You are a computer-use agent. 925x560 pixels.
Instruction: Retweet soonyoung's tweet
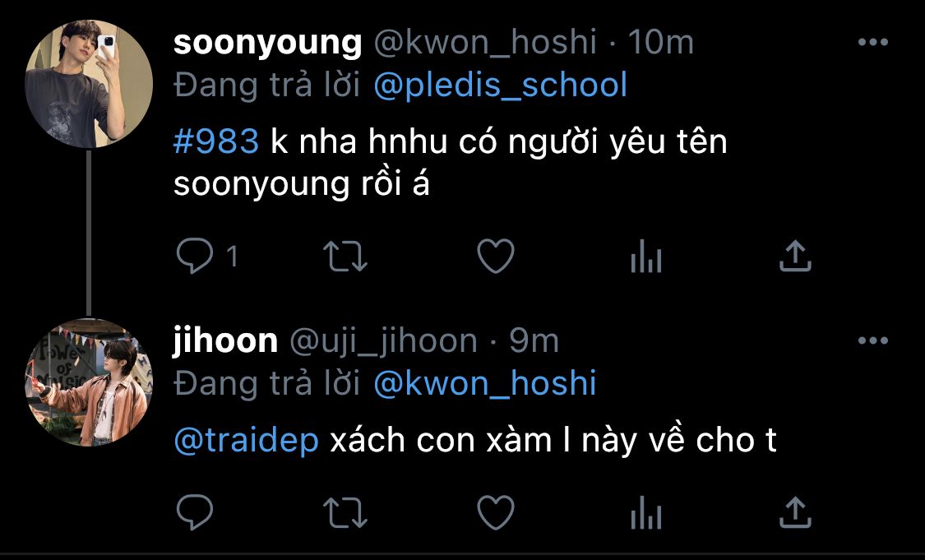pyautogui.click(x=345, y=256)
